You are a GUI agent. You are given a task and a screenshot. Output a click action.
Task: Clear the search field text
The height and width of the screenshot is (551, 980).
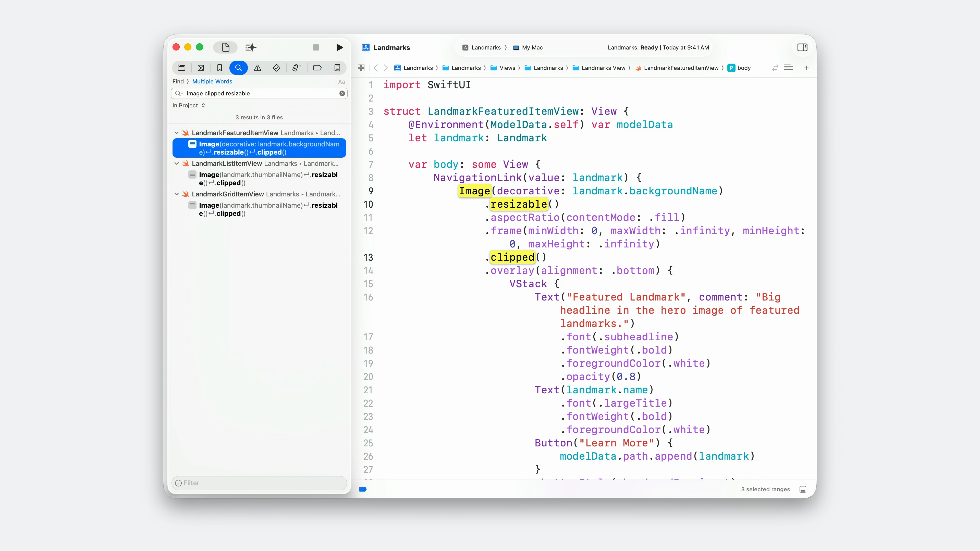pos(342,93)
